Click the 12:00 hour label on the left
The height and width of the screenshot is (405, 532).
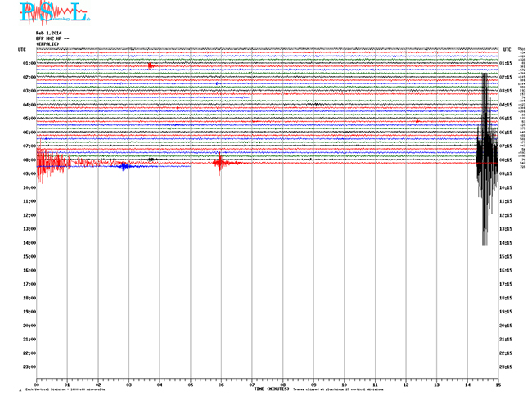(x=28, y=215)
